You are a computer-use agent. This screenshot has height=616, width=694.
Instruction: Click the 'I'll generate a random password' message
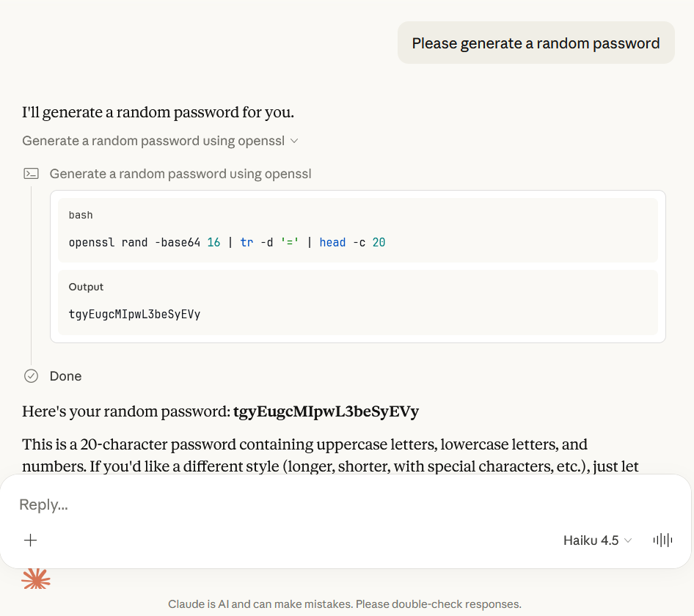click(x=158, y=112)
